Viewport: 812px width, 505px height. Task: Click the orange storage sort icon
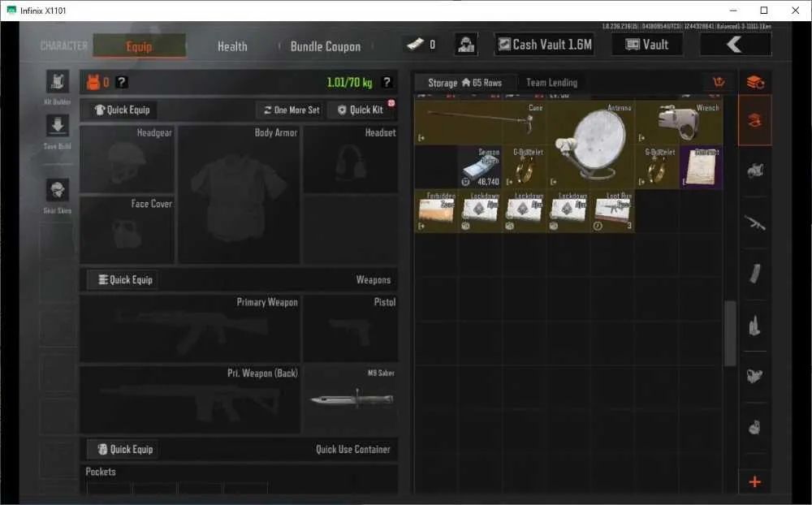point(719,82)
